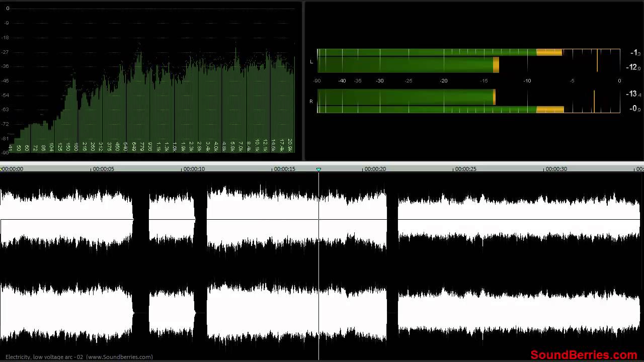Jump to the 00:00:05 timeline label
Viewport: 644px width, 362px height.
coord(104,169)
